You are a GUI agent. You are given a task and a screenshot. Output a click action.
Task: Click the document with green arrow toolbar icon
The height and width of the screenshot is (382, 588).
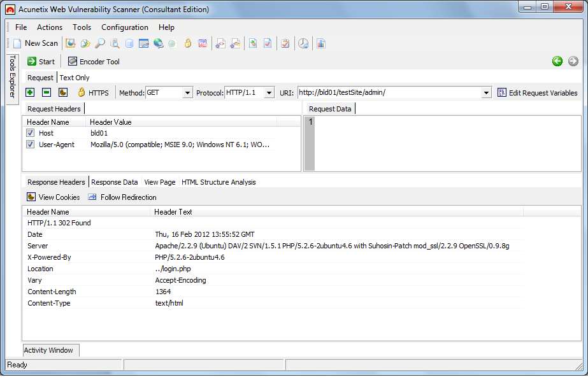pos(253,43)
